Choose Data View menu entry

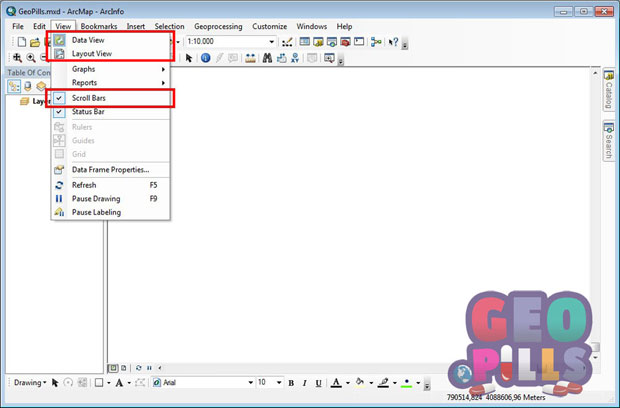[111, 40]
